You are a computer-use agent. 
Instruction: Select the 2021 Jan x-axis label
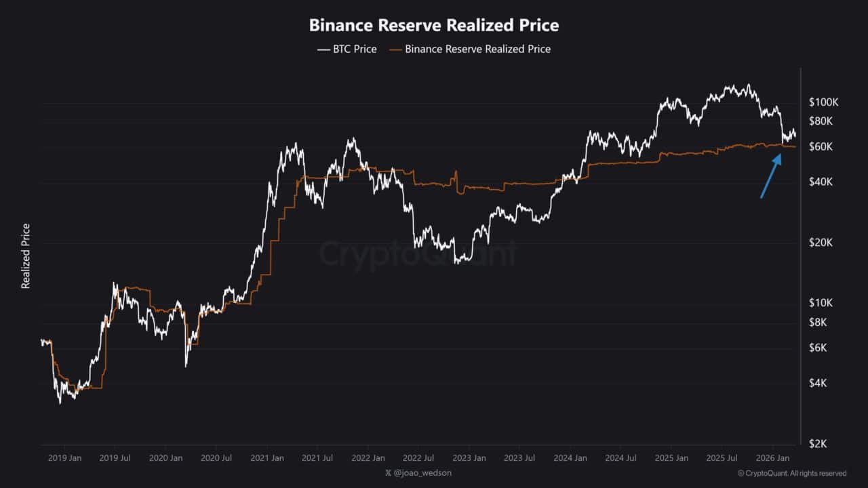tap(267, 458)
